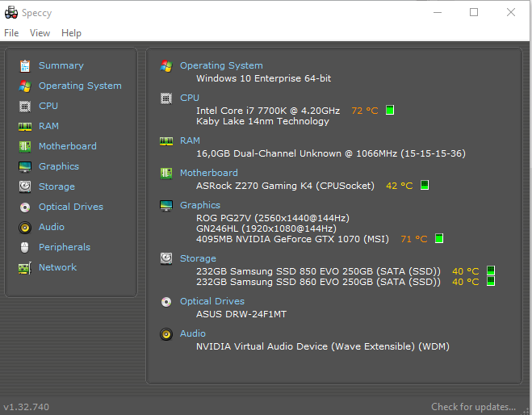The height and width of the screenshot is (415, 532).
Task: Click the CPU chip icon in summary panel
Action: pyautogui.click(x=166, y=99)
